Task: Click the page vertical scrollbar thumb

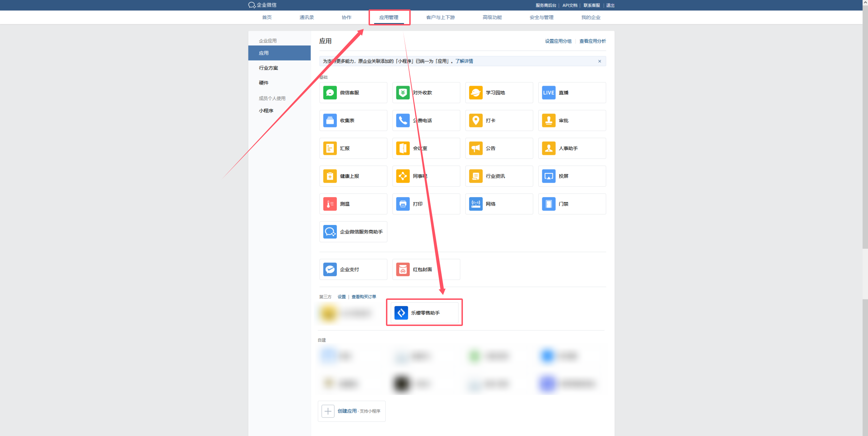Action: coord(865,127)
